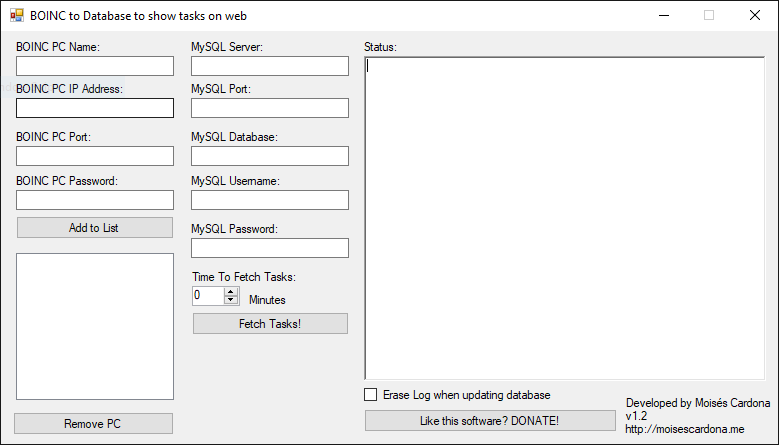779x445 pixels.
Task: Click the BOINC PC Password field
Action: (95, 200)
